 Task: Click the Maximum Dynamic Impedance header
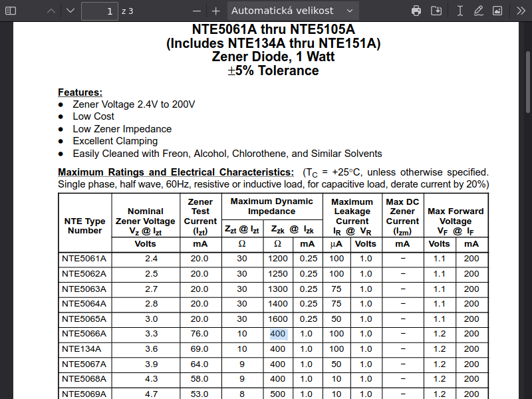pos(271,206)
